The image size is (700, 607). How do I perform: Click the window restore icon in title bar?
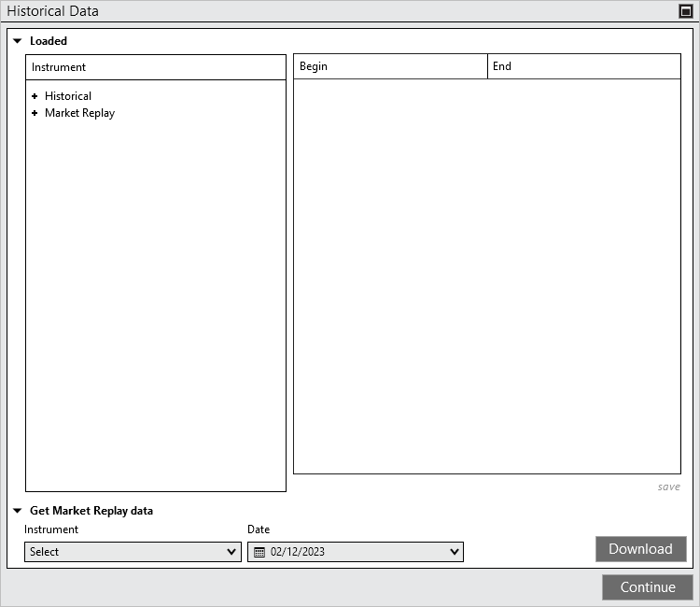click(686, 12)
